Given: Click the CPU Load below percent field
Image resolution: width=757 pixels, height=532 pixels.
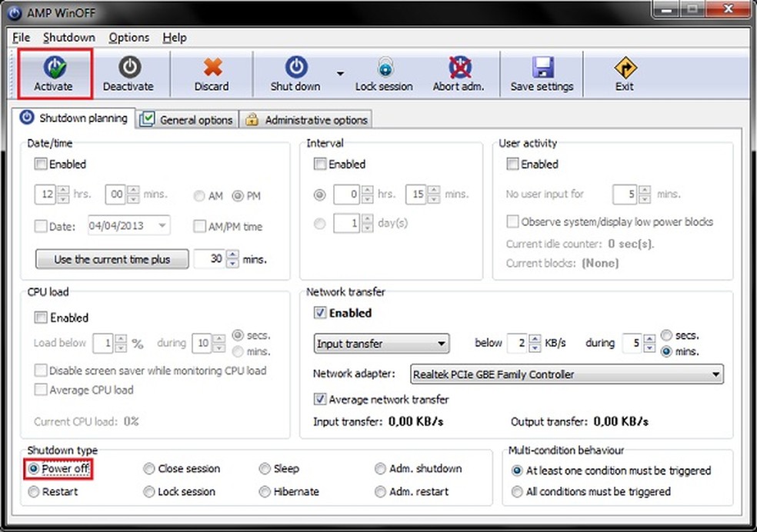Looking at the screenshot, I should click(103, 344).
